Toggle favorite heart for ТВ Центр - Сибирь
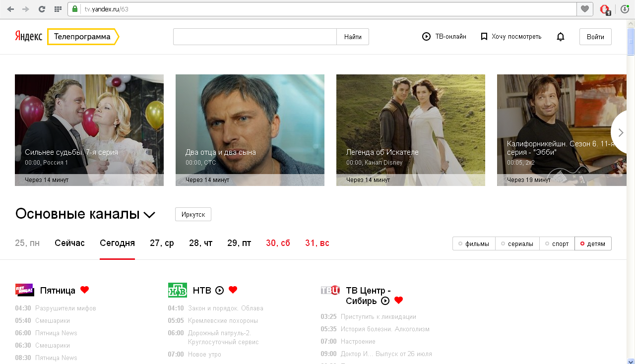Screen dimensions: 635x364 click(398, 300)
